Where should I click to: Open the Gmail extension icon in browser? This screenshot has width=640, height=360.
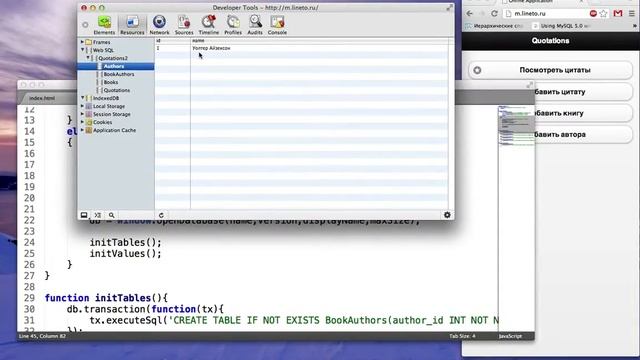pyautogui.click(x=618, y=13)
